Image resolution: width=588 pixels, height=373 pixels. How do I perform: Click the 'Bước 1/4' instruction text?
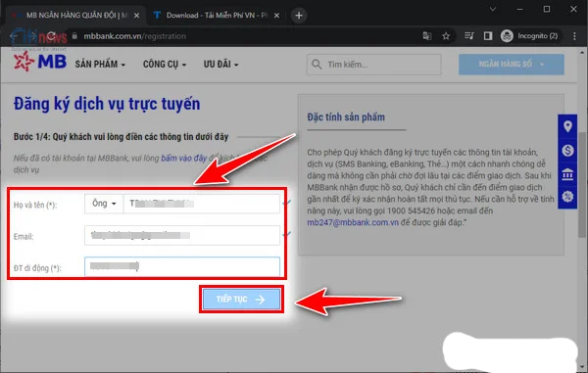tap(121, 137)
